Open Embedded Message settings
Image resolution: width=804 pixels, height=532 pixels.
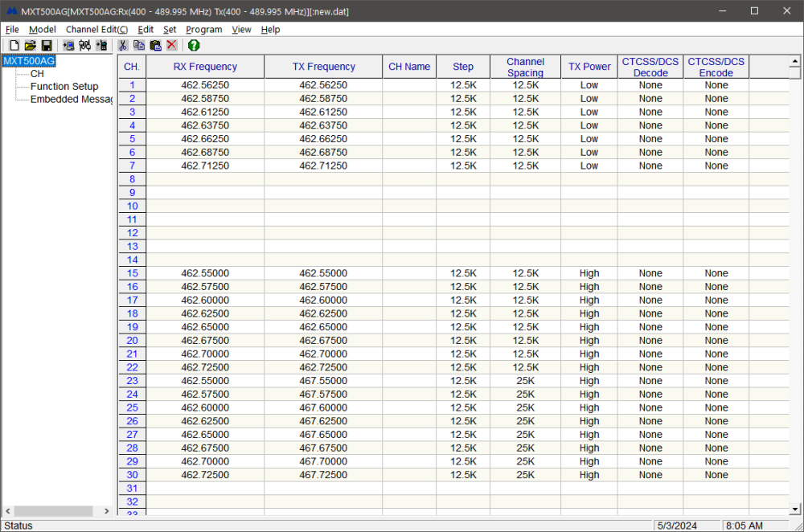point(68,99)
